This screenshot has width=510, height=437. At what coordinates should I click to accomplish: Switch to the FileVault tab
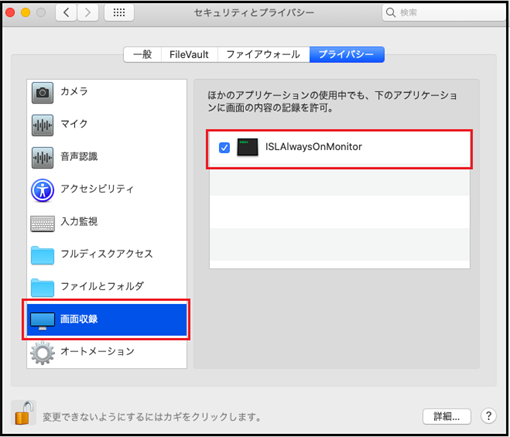coord(189,54)
